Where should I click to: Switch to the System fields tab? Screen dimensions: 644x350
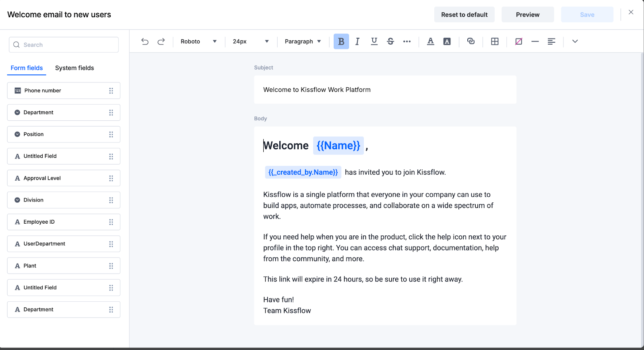point(74,68)
